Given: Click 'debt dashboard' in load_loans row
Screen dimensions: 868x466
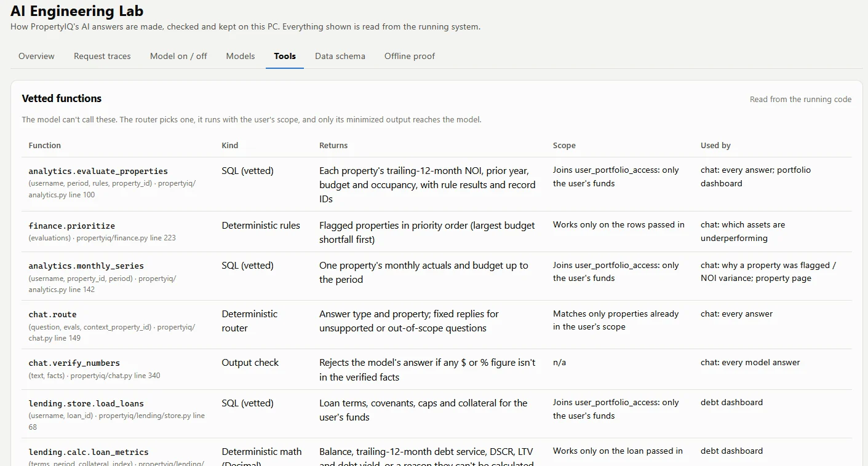Looking at the screenshot, I should 731,403.
